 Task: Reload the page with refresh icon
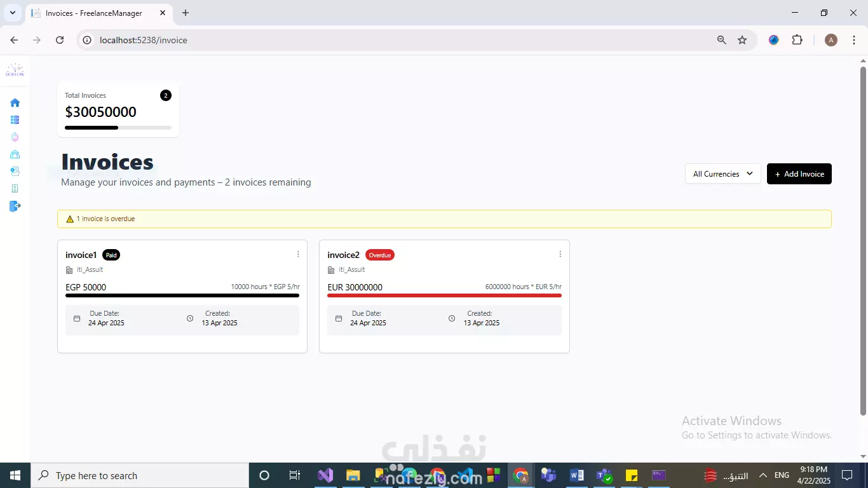60,40
